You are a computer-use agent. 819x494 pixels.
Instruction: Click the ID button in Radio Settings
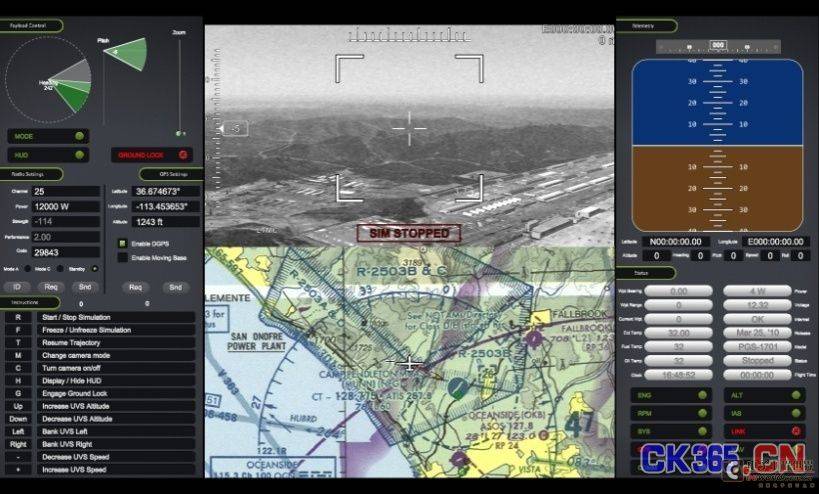point(17,287)
